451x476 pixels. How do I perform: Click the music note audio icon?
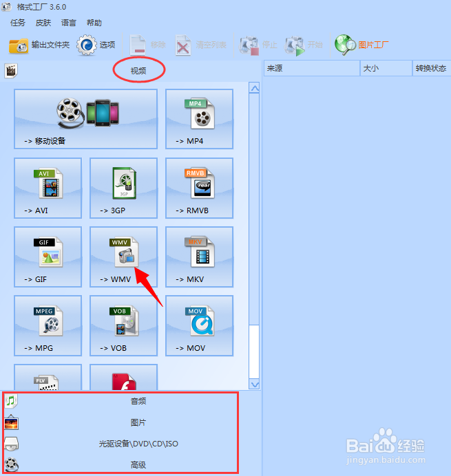click(11, 401)
